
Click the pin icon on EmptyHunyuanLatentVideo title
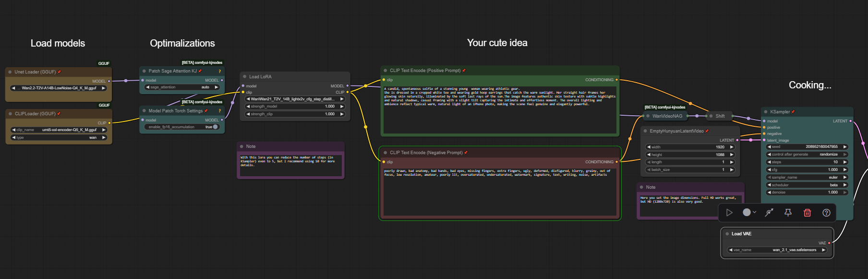[707, 131]
